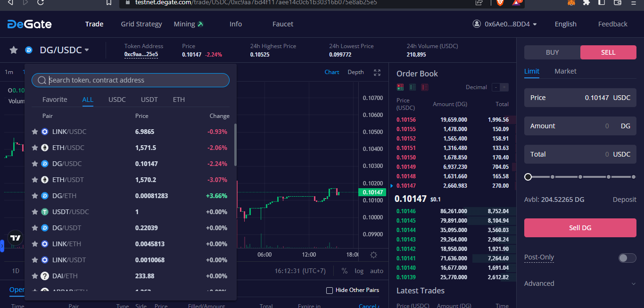Click the last dot on amount slider
This screenshot has width=644, height=308.
(x=633, y=177)
